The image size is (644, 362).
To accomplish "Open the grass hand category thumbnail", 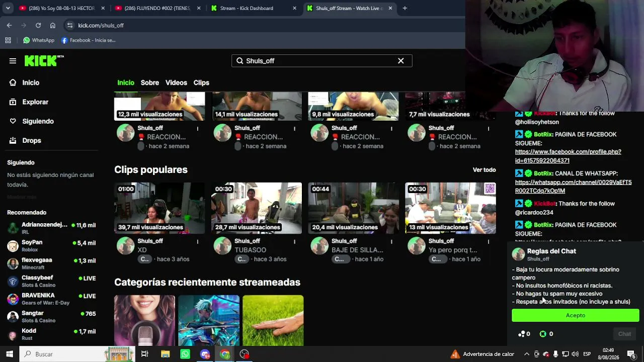I will [x=273, y=320].
